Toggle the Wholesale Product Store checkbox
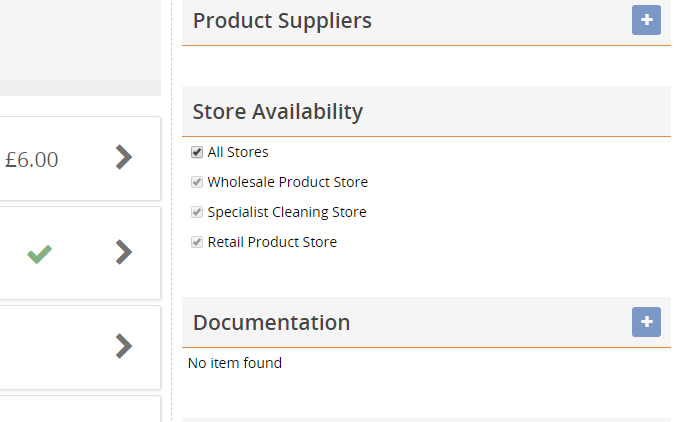 (x=197, y=183)
